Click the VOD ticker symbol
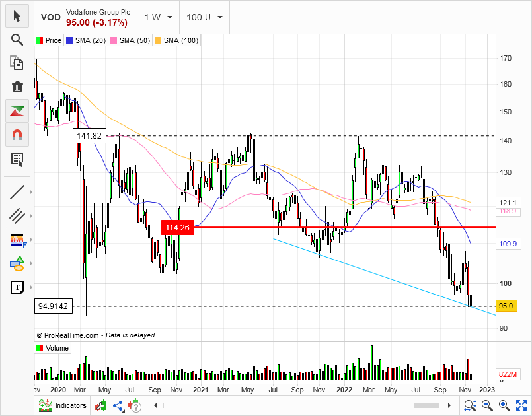Screen dimensions: 532x416 click(x=50, y=17)
